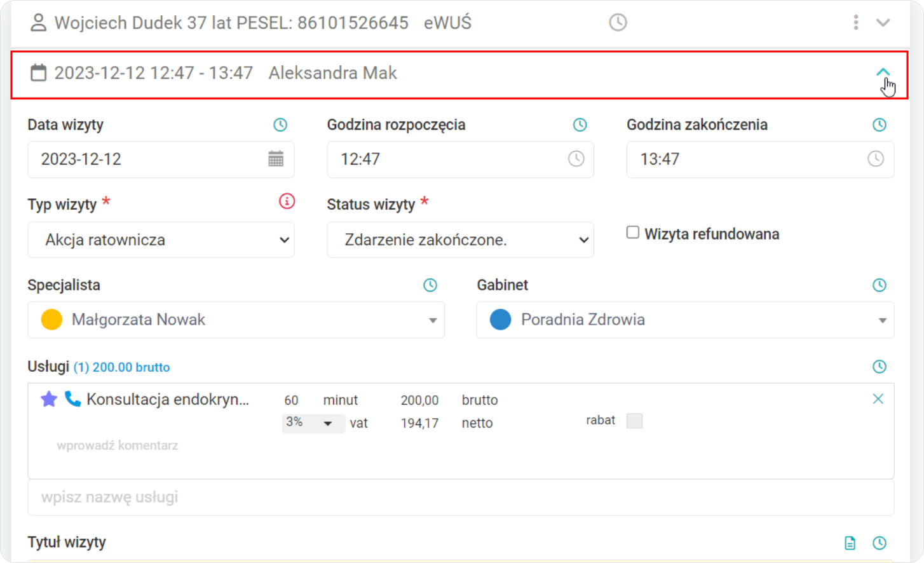Open the Status wizyty dropdown
Viewport: 924px width, 563px height.
point(460,240)
